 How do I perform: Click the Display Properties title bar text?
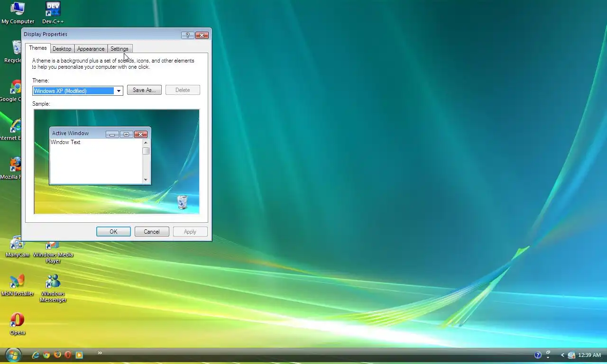coord(46,34)
